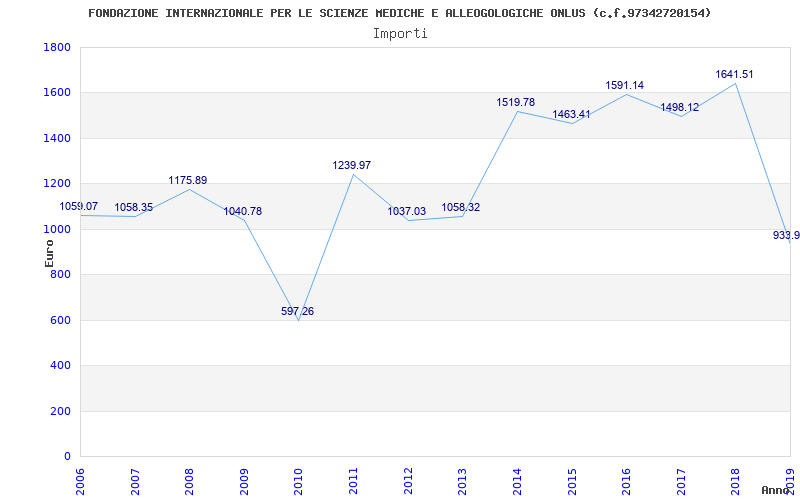
Task: Click the Anno x-axis label
Action: pyautogui.click(x=778, y=490)
